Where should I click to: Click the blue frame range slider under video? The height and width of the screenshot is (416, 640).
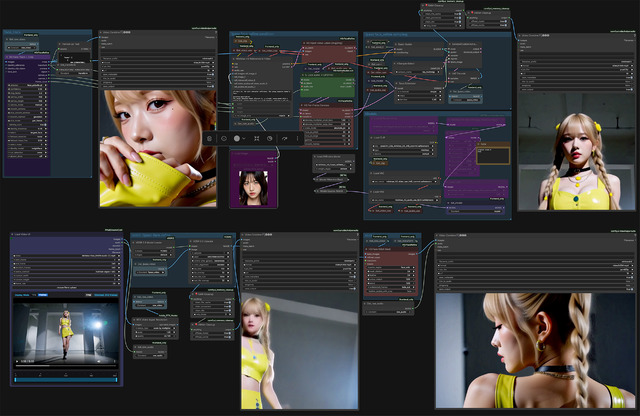point(66,380)
